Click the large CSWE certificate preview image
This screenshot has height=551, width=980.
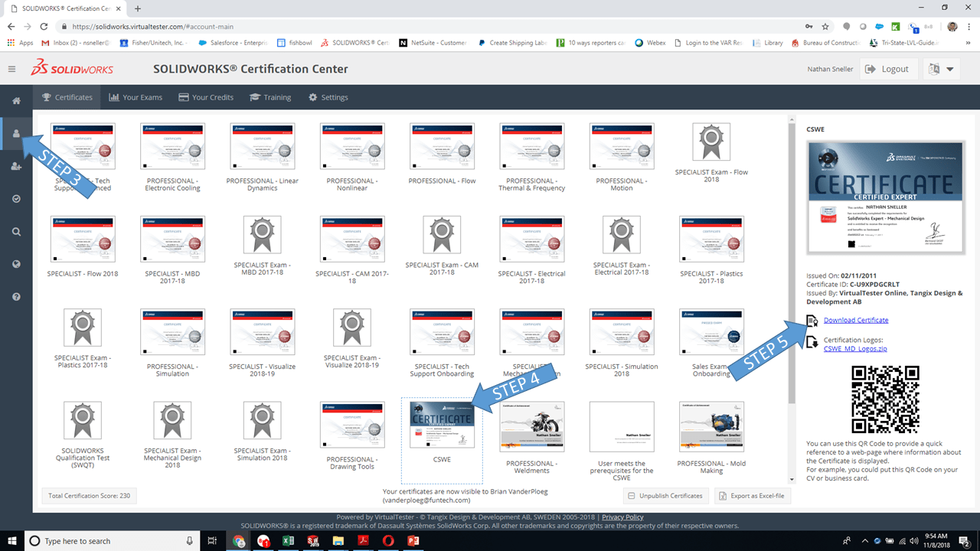886,197
